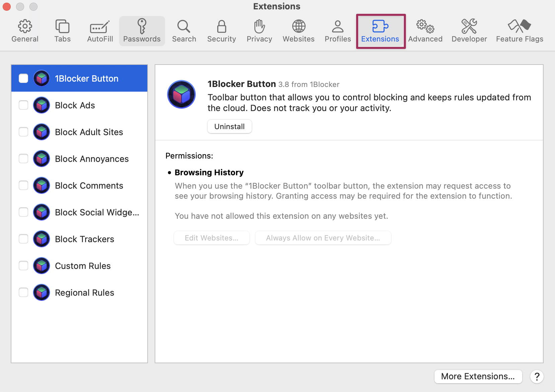Select the AutoFill pencil icon
The height and width of the screenshot is (392, 555).
[x=100, y=26]
